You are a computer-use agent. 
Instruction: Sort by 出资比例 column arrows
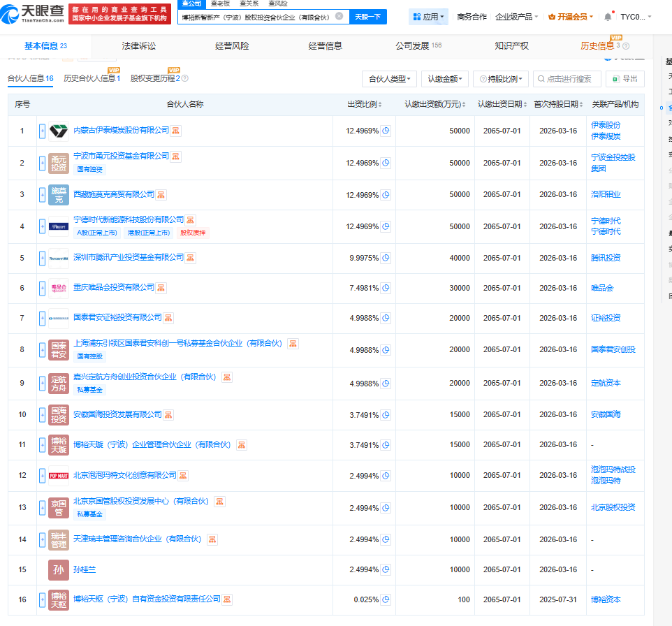pyautogui.click(x=380, y=105)
